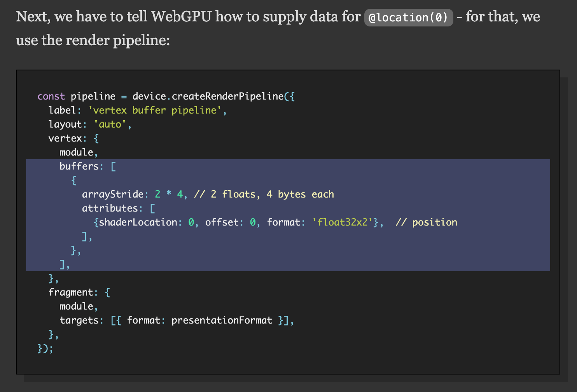This screenshot has height=392, width=577.
Task: Click the arrayStride value 2 * 4
Action: [169, 194]
